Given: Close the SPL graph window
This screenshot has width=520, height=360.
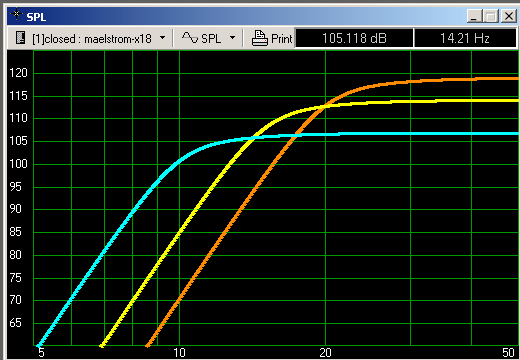Looking at the screenshot, I should click(509, 16).
